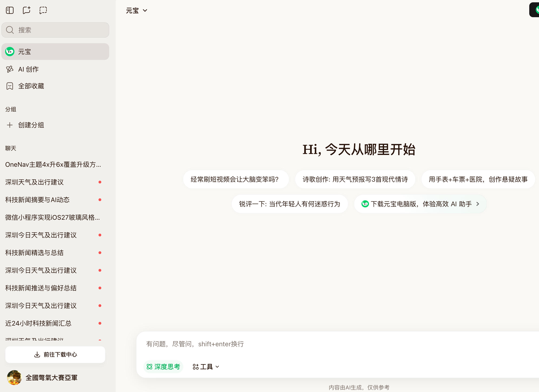This screenshot has width=539, height=392.
Task: Click the AI 创作 pen icon
Action: [10, 69]
